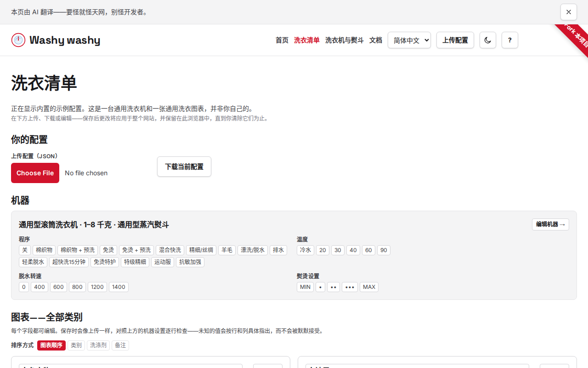
Task: Click temperature chip 40
Action: click(353, 250)
